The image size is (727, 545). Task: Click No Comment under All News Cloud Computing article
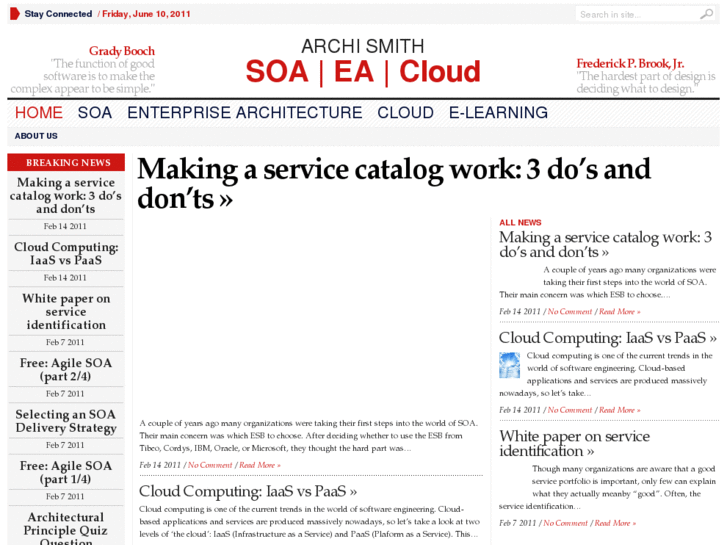click(x=570, y=410)
